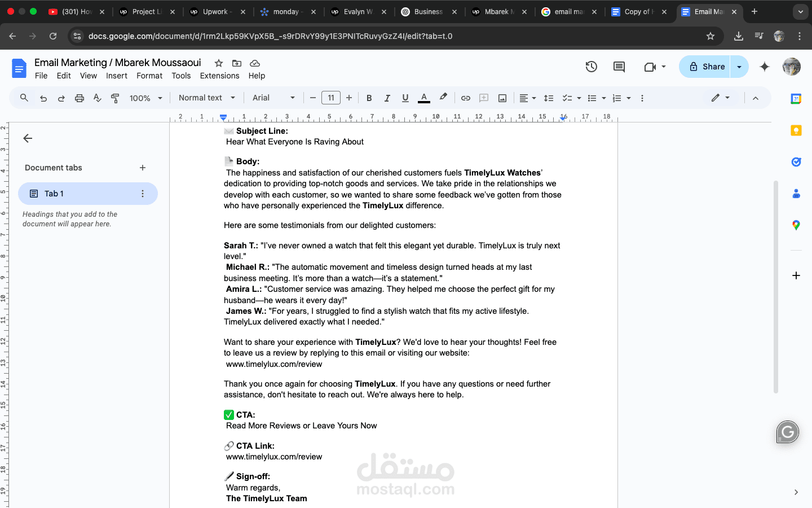Open the Help menu
Viewport: 812px width, 508px height.
coord(257,76)
